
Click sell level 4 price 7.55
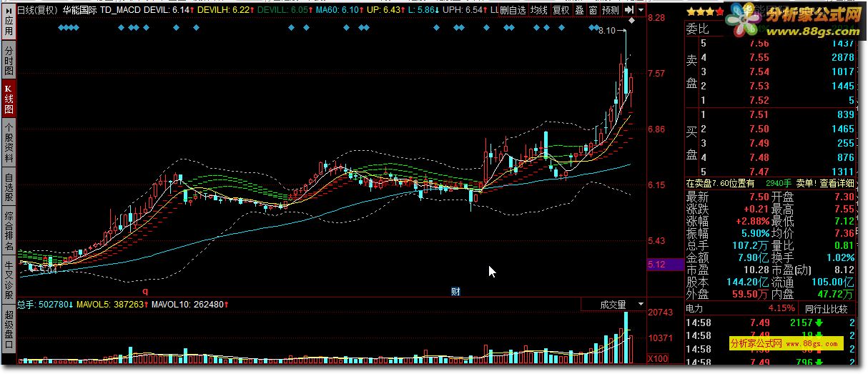point(759,57)
